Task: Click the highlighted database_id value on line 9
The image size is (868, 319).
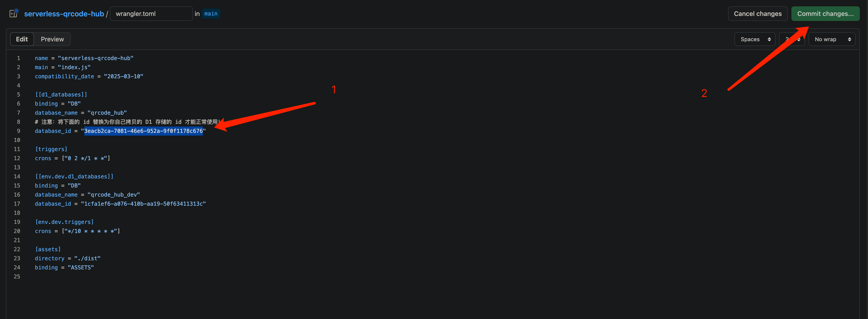Action: click(144, 131)
